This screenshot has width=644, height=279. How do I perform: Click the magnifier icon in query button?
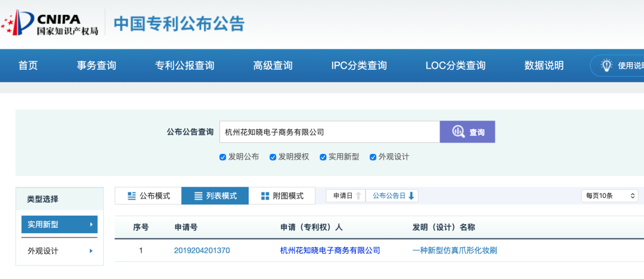(x=459, y=132)
